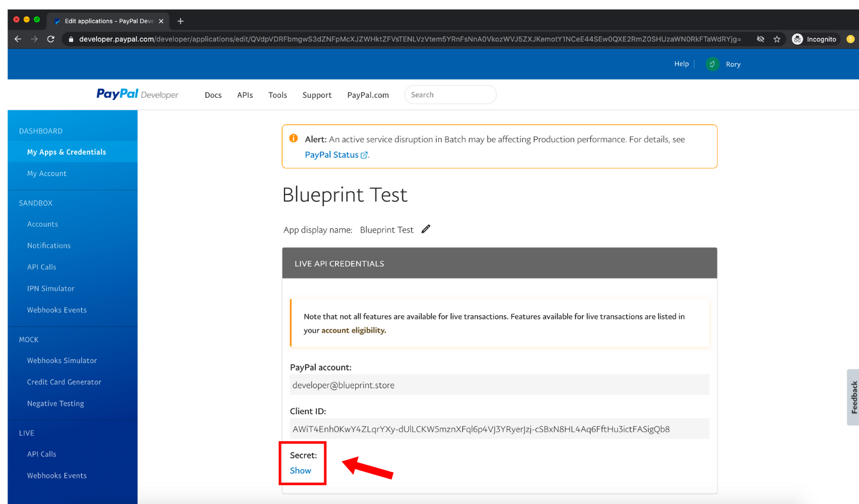Viewport: 859px width, 504px height.
Task: Click the SANDBOX section label
Action: 36,203
